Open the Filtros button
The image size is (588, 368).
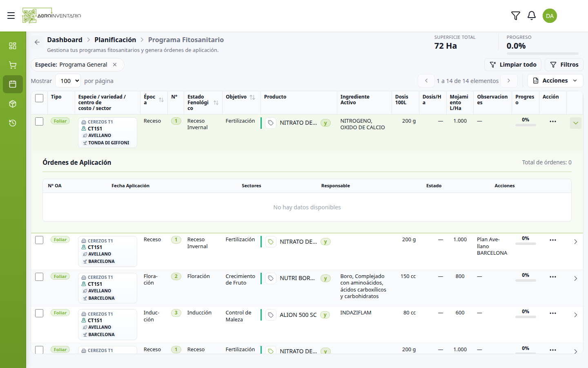564,65
